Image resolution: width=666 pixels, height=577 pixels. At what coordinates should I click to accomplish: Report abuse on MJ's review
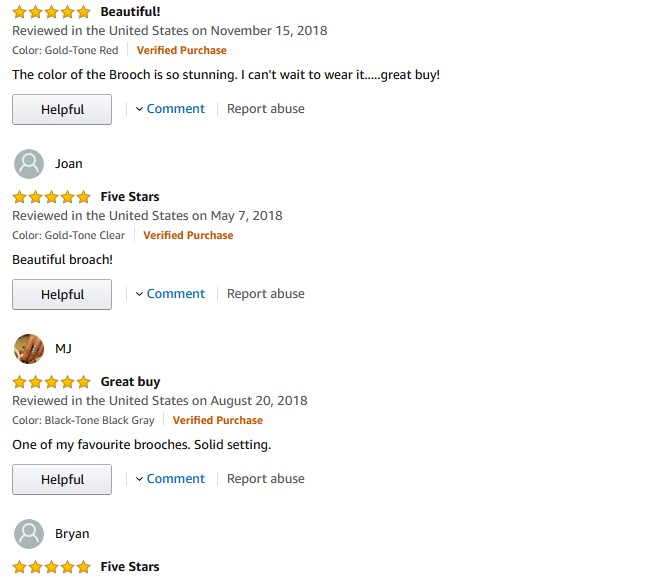(266, 479)
